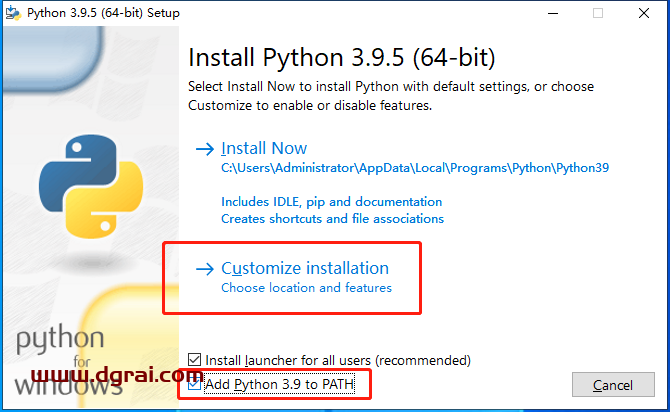This screenshot has height=412, width=670.
Task: Minimize the Python Setup window
Action: coord(552,13)
